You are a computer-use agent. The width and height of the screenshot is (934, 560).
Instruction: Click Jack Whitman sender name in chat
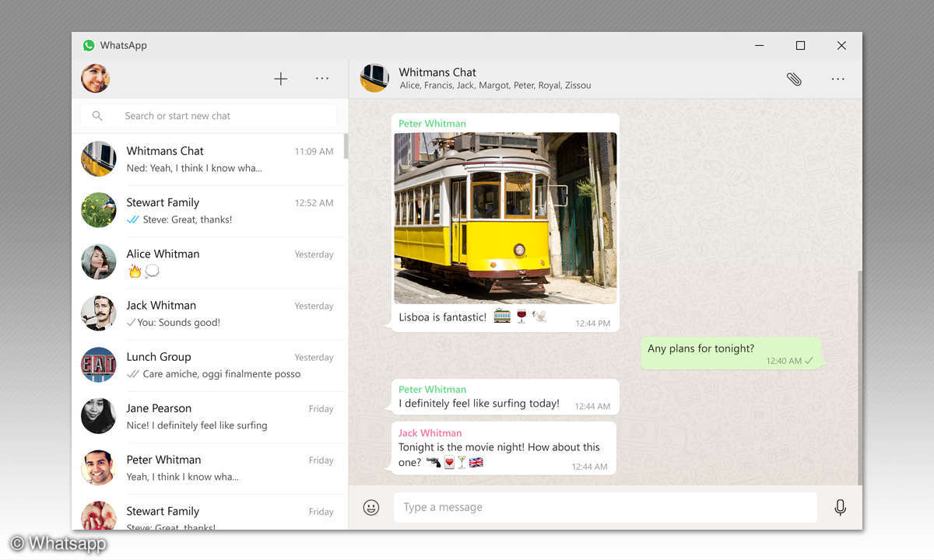(x=430, y=432)
